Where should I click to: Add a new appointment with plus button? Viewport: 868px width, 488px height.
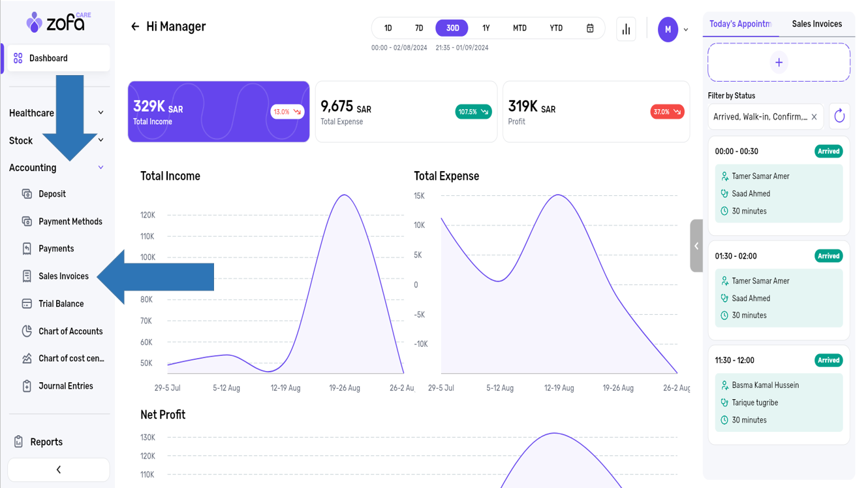pyautogui.click(x=779, y=63)
